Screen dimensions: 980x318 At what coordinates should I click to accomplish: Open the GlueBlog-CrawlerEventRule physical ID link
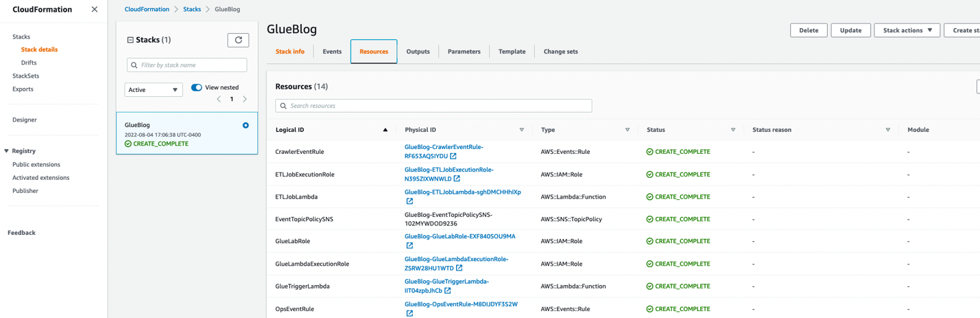coord(444,152)
